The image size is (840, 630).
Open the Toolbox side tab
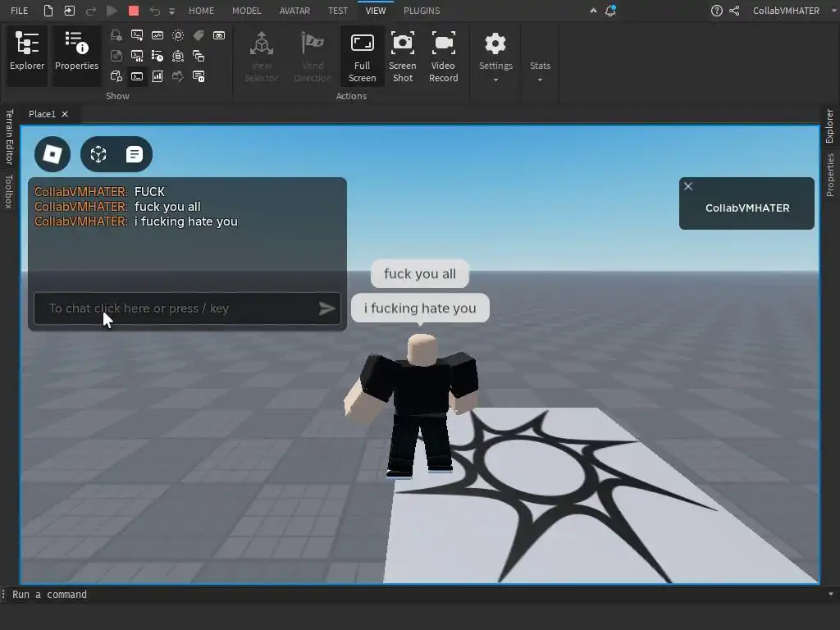(9, 190)
